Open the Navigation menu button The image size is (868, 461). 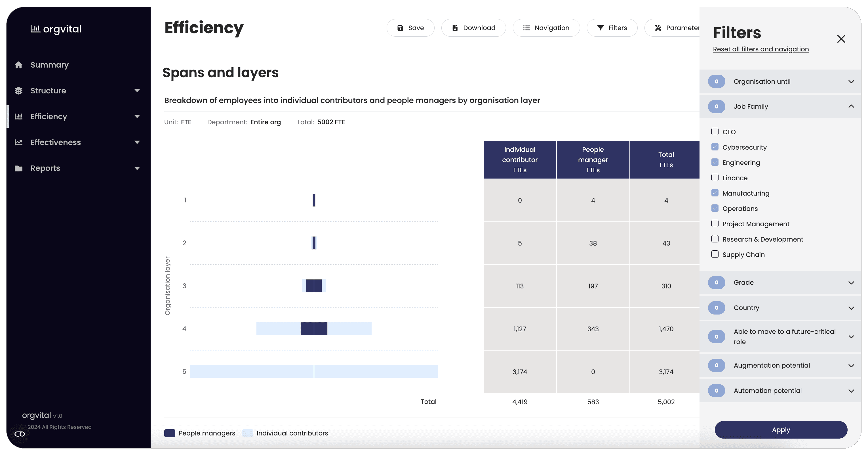click(546, 28)
